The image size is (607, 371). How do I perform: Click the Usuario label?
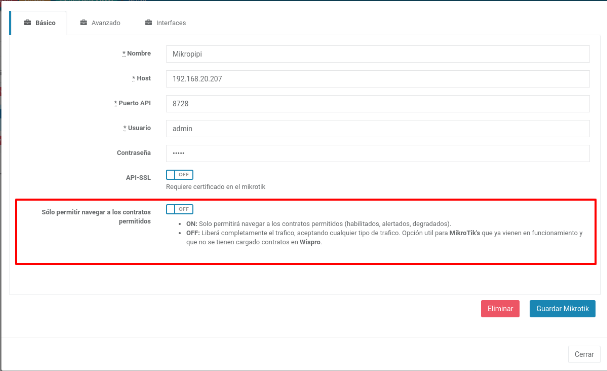[x=137, y=128]
